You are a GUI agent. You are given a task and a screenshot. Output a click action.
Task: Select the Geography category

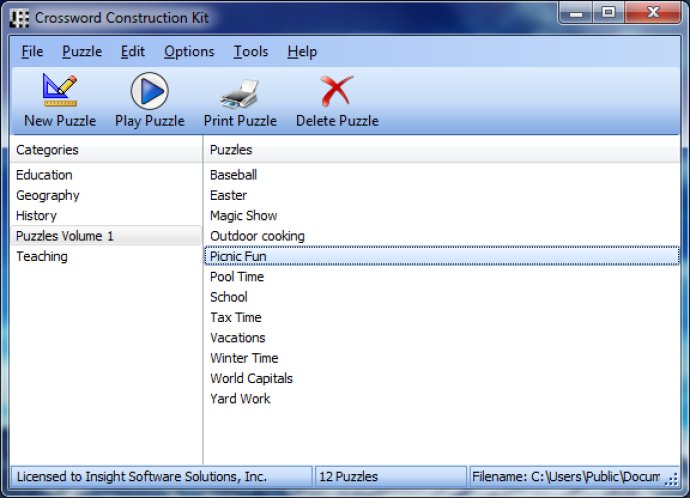tap(106, 195)
